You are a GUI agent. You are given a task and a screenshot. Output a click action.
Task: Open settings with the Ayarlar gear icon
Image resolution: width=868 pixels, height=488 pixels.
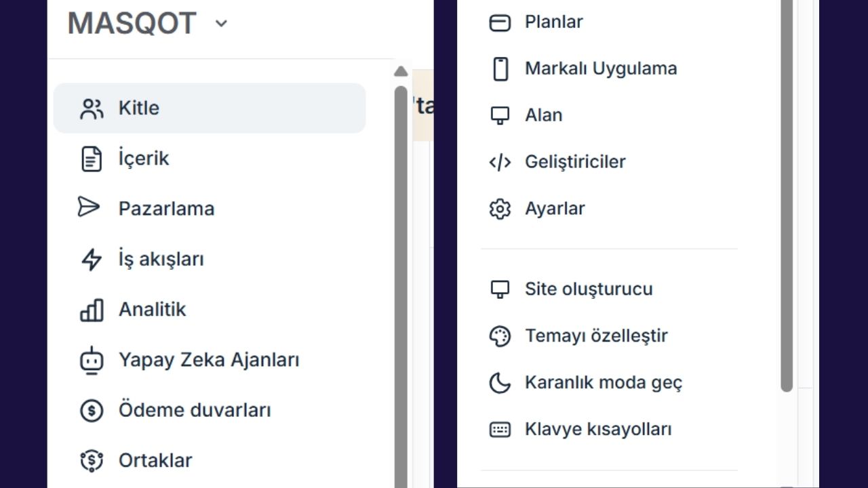(x=500, y=209)
